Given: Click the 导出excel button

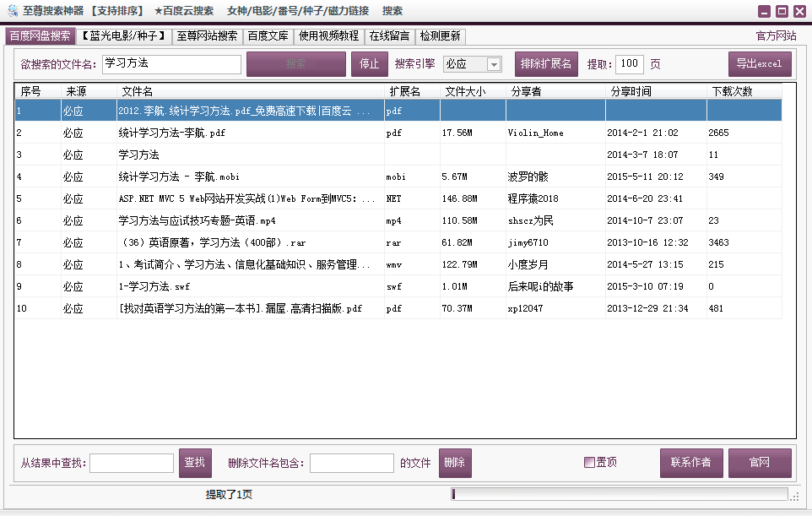Looking at the screenshot, I should coord(759,63).
